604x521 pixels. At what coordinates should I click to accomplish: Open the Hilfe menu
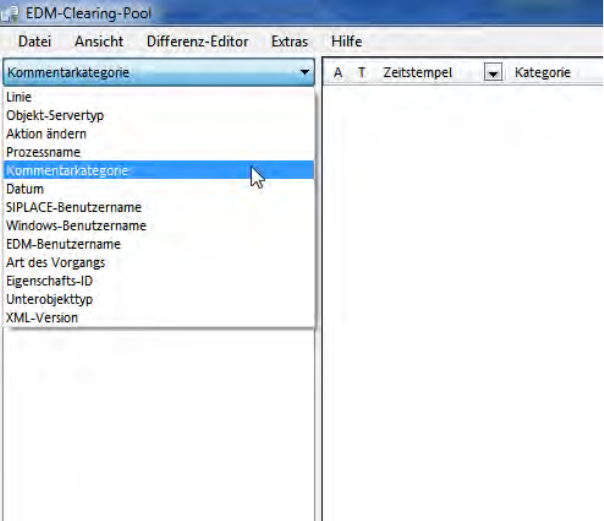[346, 41]
